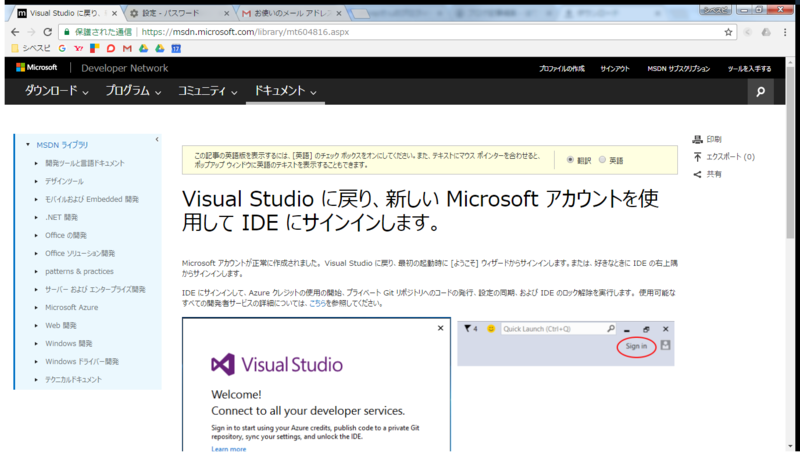
Task: Expand the .NET 開発 node arrow
Action: pyautogui.click(x=36, y=217)
